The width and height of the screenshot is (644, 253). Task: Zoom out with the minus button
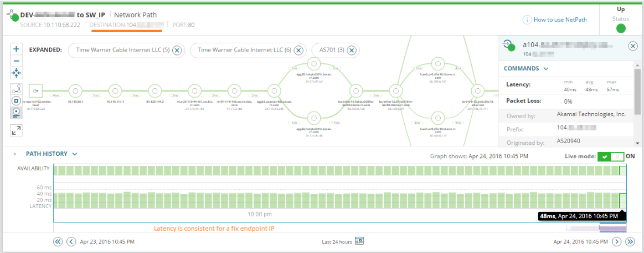coord(17,61)
